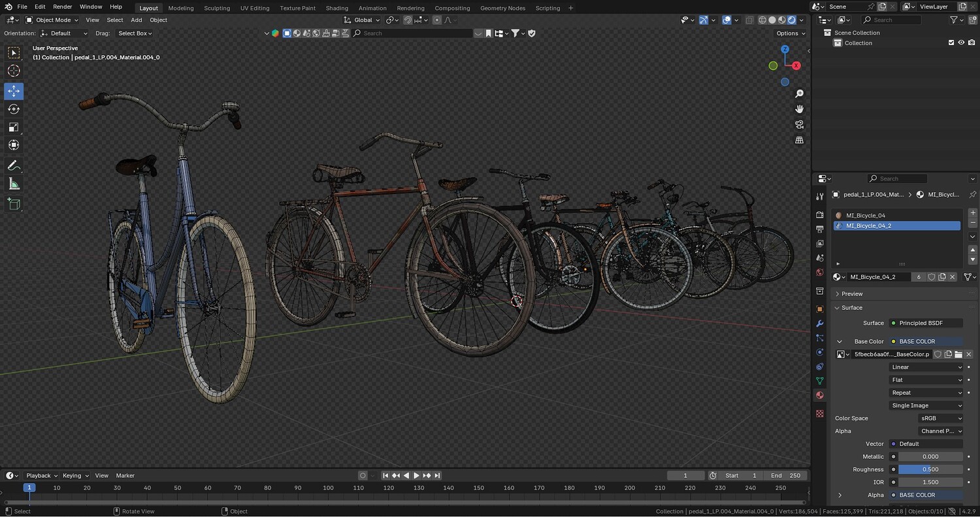Choose the Add Cube tool
This screenshot has width=980, height=517.
pyautogui.click(x=14, y=205)
